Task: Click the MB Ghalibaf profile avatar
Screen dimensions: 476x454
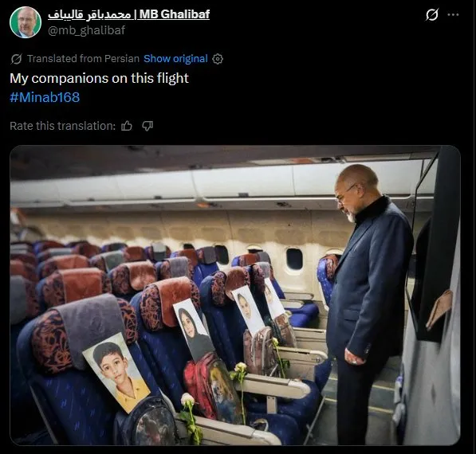Action: tap(26, 22)
